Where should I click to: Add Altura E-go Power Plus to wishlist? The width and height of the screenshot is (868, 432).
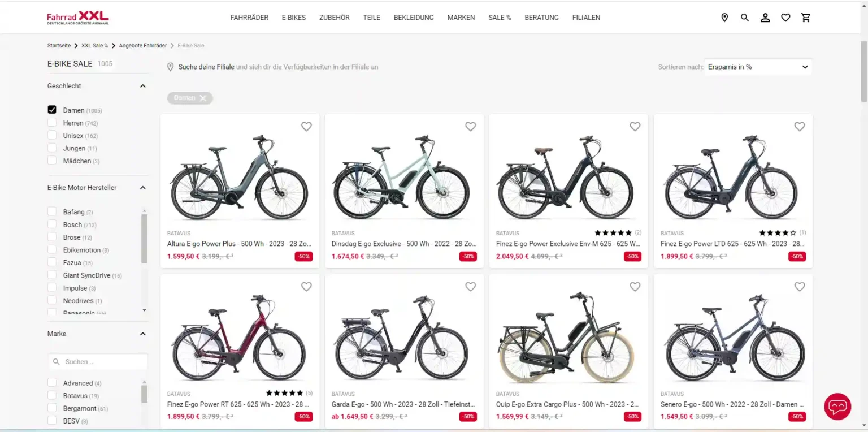(306, 127)
